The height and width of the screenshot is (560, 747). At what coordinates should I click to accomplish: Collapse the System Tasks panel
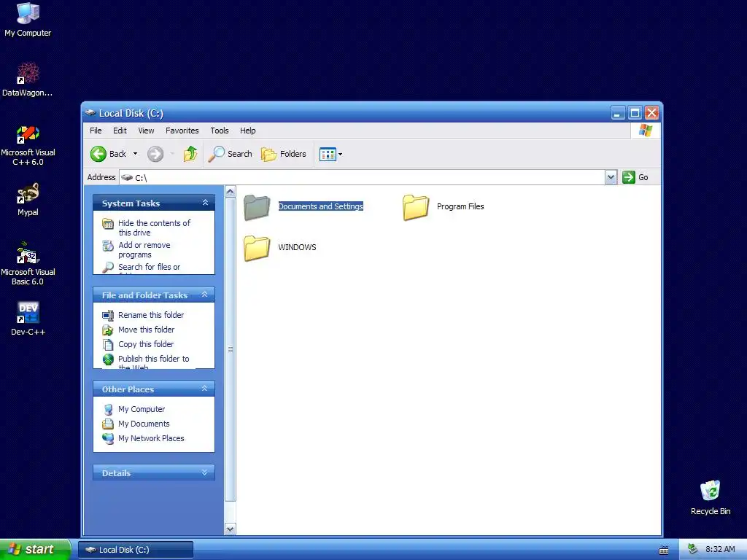tap(205, 203)
